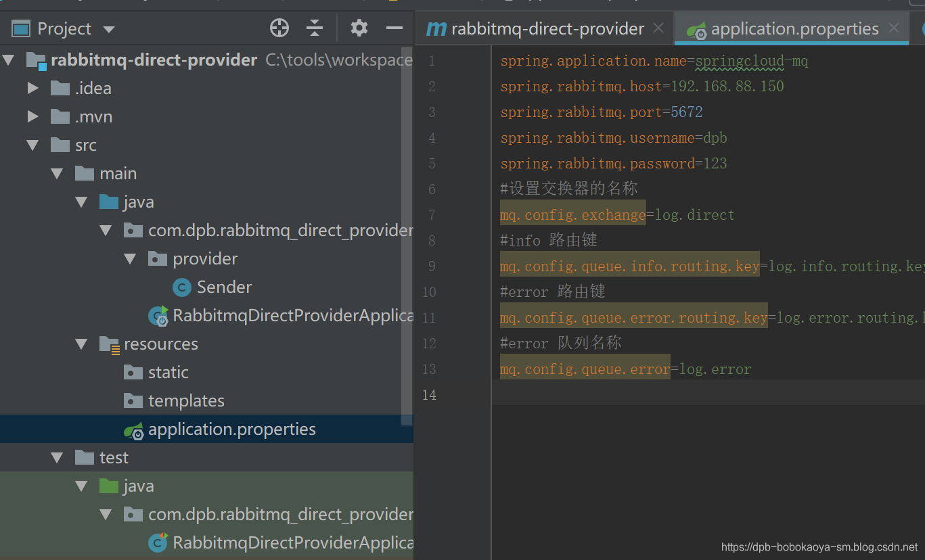Collapse the provider package
925x560 pixels.
coord(130,259)
